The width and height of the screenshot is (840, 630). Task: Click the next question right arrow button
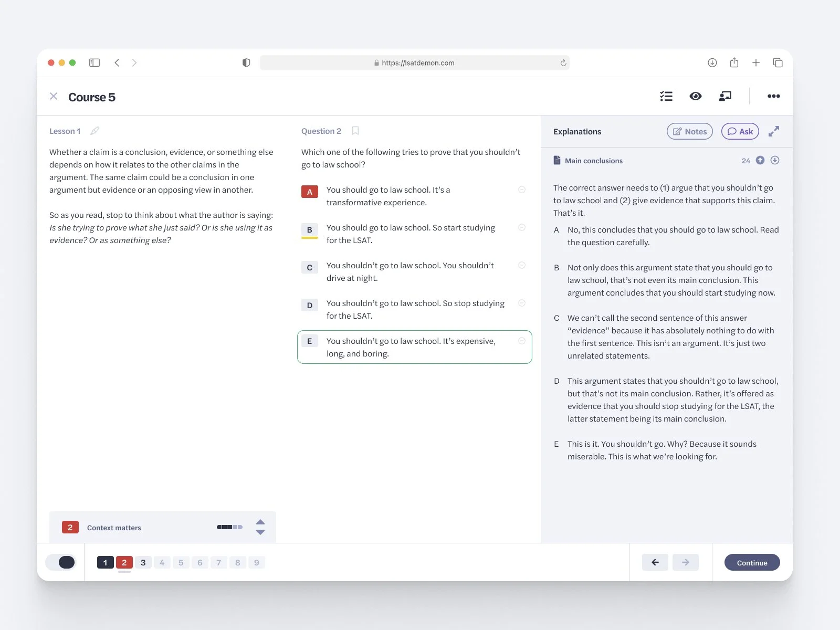pos(686,562)
